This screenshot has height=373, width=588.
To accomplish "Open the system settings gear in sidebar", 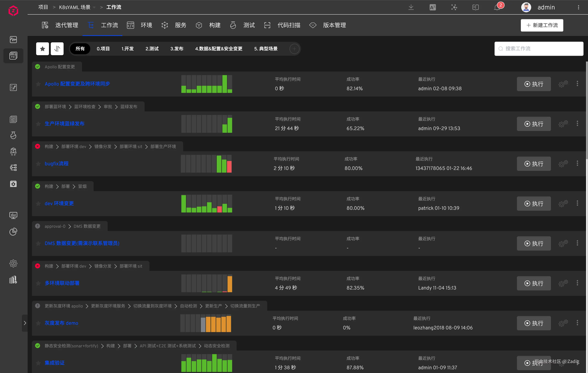I will (x=13, y=263).
